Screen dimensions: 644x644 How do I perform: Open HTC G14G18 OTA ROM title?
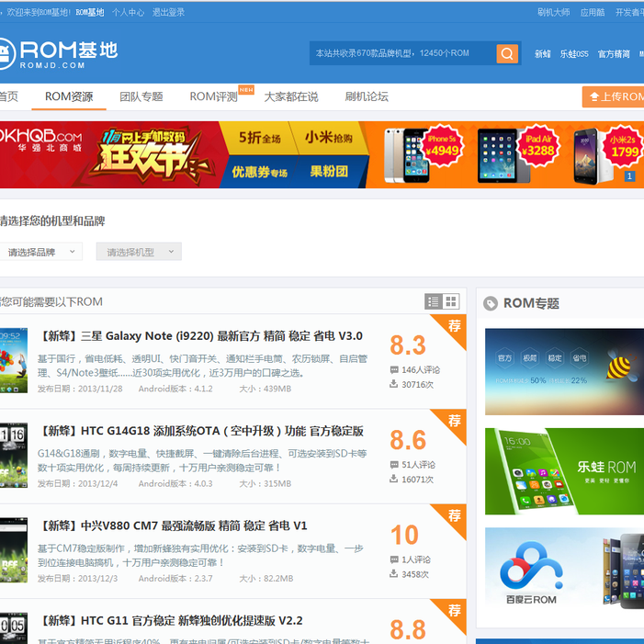click(x=201, y=431)
